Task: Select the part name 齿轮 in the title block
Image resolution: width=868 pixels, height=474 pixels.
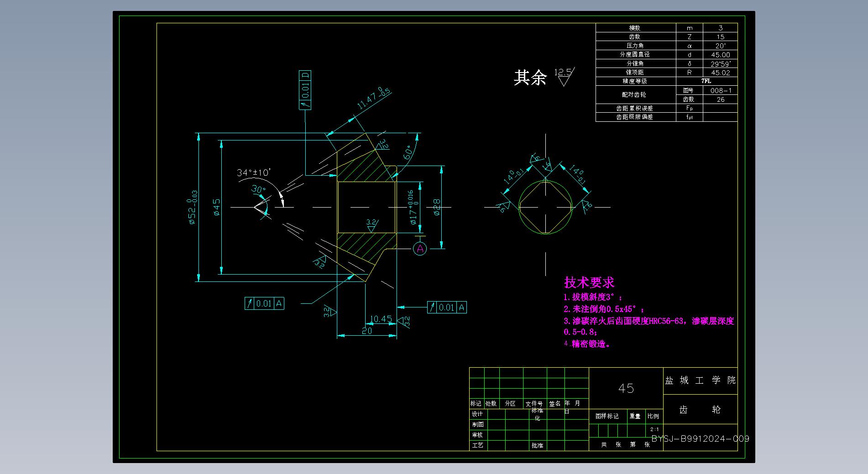Action: click(x=700, y=410)
